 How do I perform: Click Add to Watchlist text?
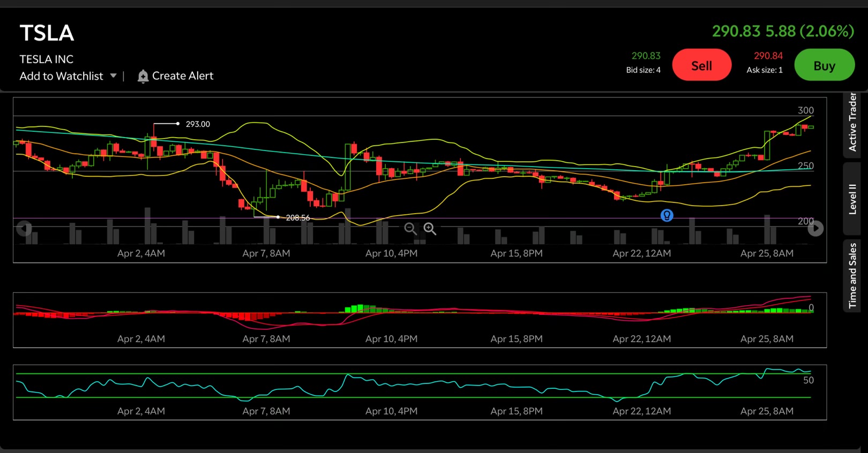61,76
